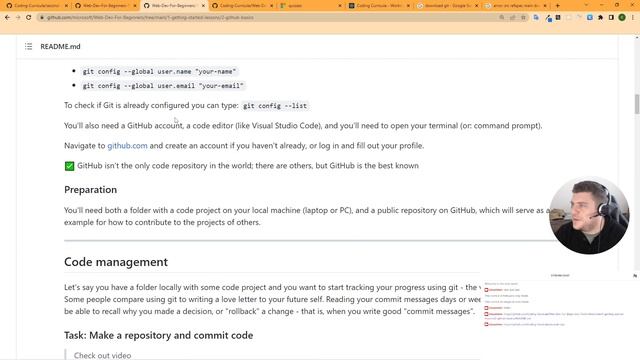Image resolution: width=640 pixels, height=360 pixels.
Task: Open the green profile avatar menu
Action: click(x=622, y=18)
